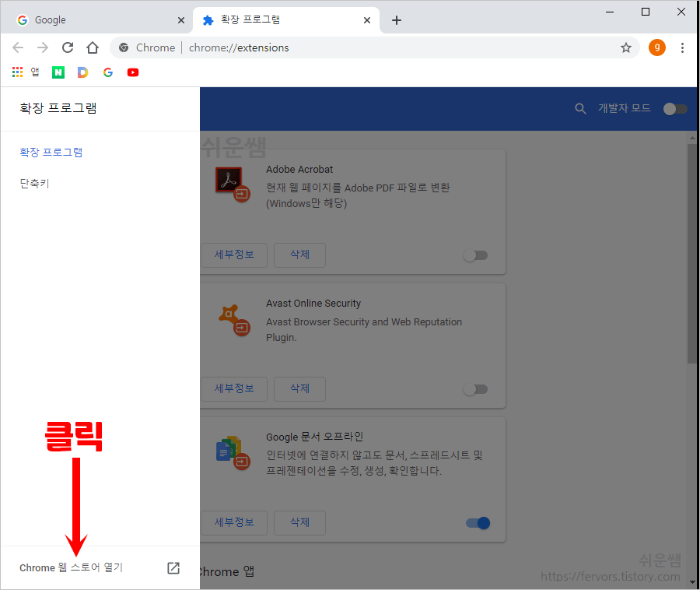Toggle 개발자 모드 switch
The width and height of the screenshot is (700, 590).
click(x=675, y=108)
